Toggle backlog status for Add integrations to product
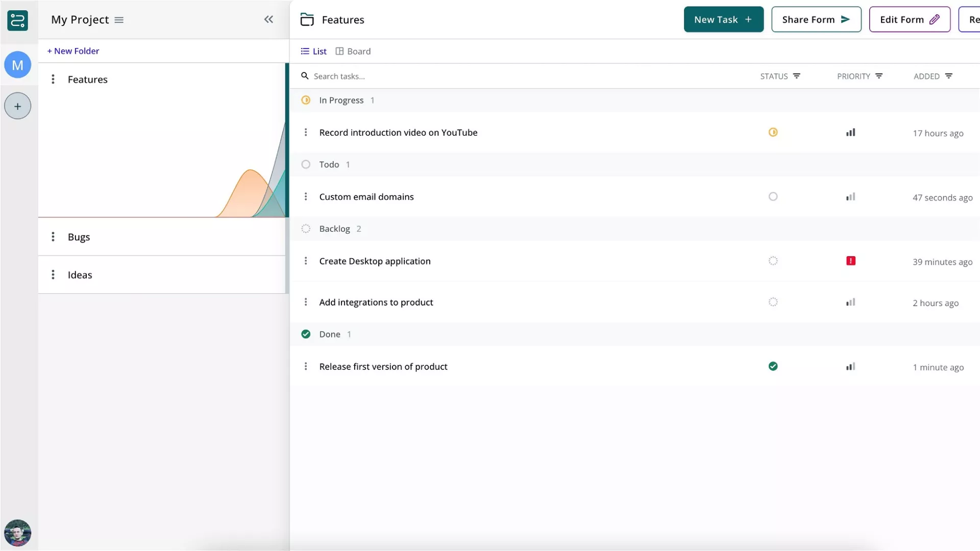The height and width of the screenshot is (551, 980). click(x=773, y=302)
